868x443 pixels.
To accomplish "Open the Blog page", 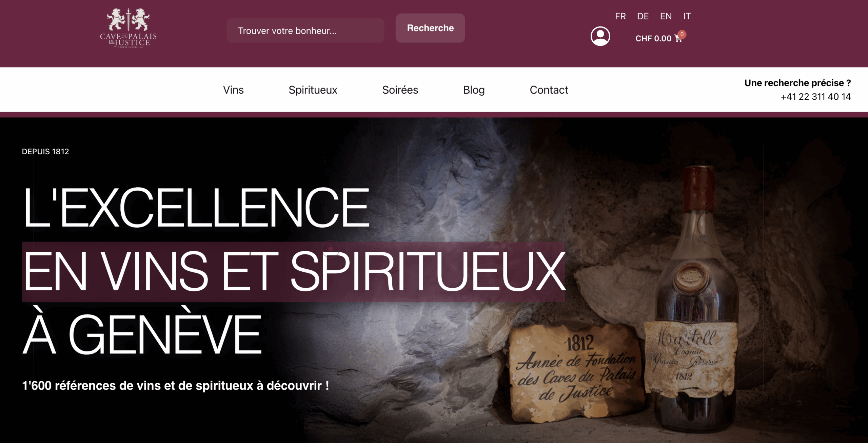I will pyautogui.click(x=474, y=90).
